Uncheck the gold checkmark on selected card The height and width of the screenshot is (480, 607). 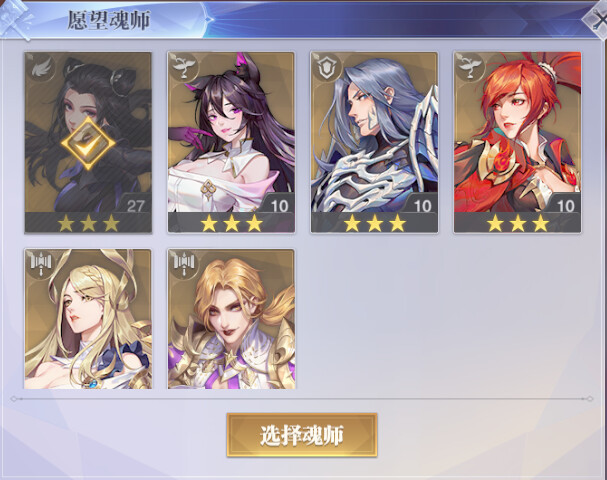click(88, 144)
